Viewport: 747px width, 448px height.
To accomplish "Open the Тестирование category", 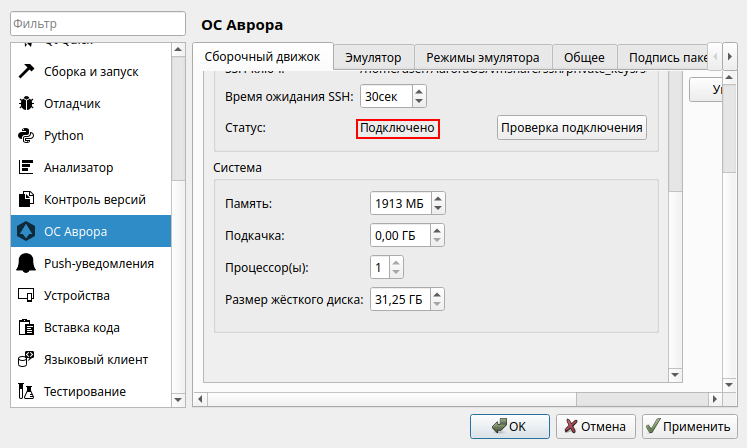I will (91, 391).
